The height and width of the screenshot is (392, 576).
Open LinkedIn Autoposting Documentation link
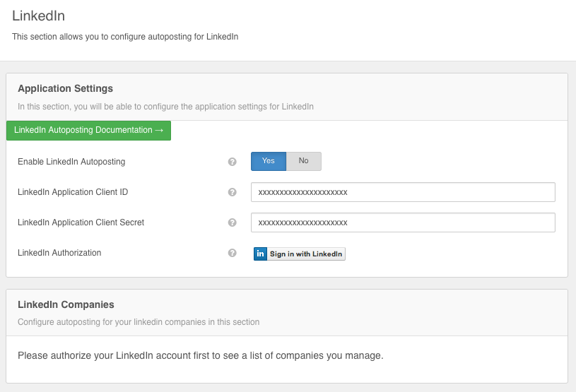88,130
